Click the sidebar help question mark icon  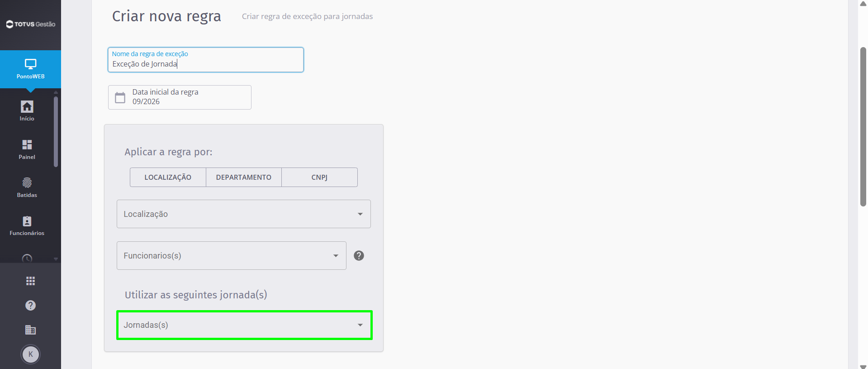30,306
